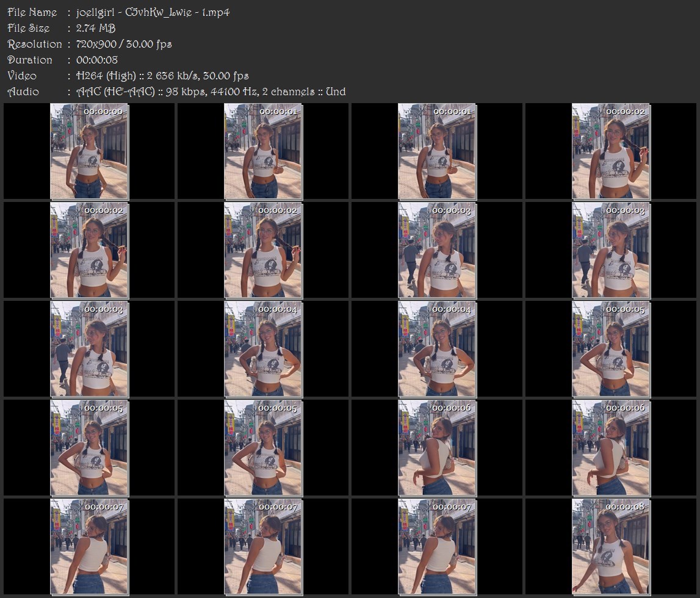This screenshot has height=598, width=700.
Task: Open the final thumbnail stamped 00:00:08
Action: pos(611,547)
